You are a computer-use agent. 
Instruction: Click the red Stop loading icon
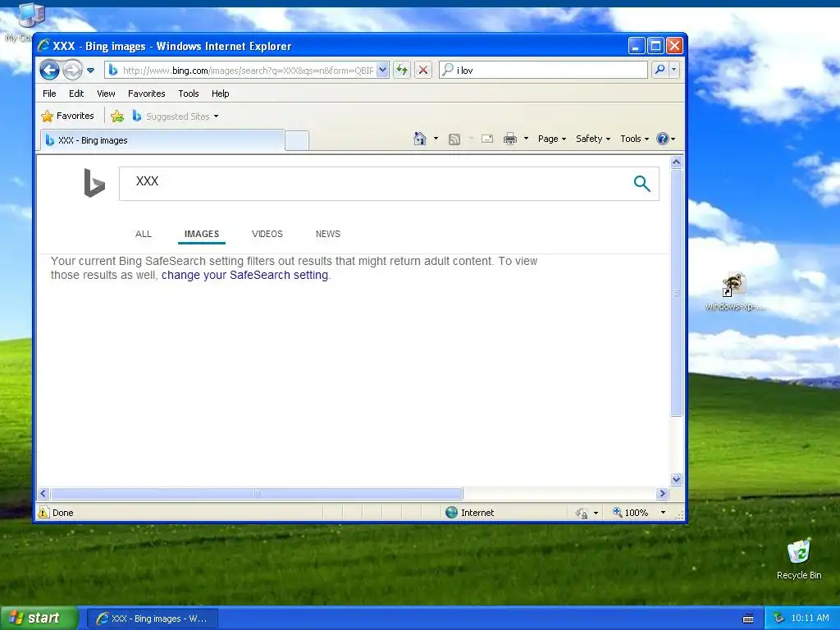[423, 70]
